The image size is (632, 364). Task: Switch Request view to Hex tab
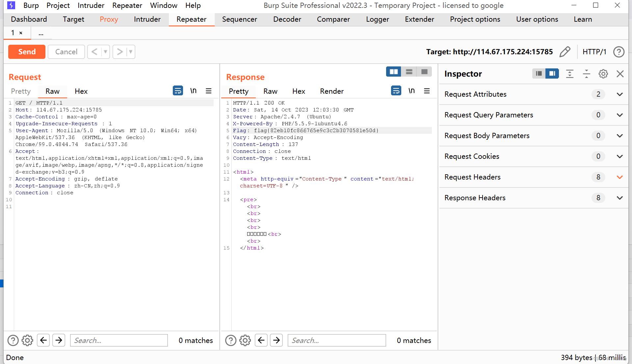point(81,91)
